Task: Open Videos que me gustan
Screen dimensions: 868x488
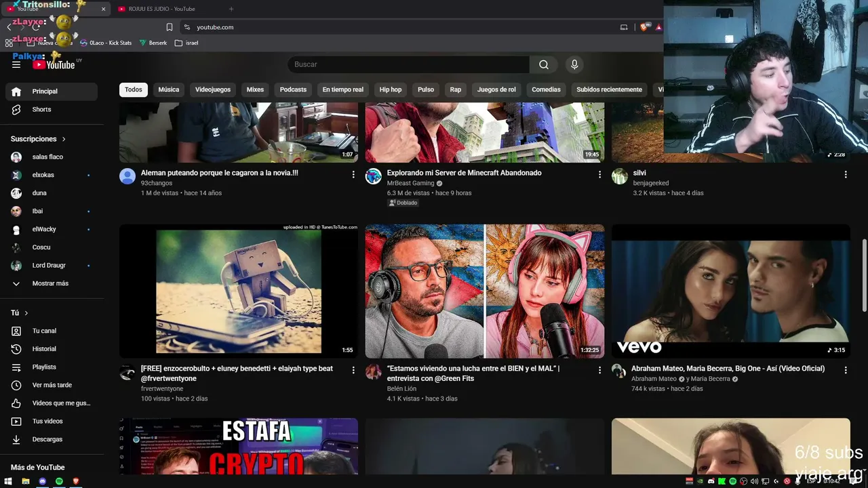Action: click(x=52, y=403)
